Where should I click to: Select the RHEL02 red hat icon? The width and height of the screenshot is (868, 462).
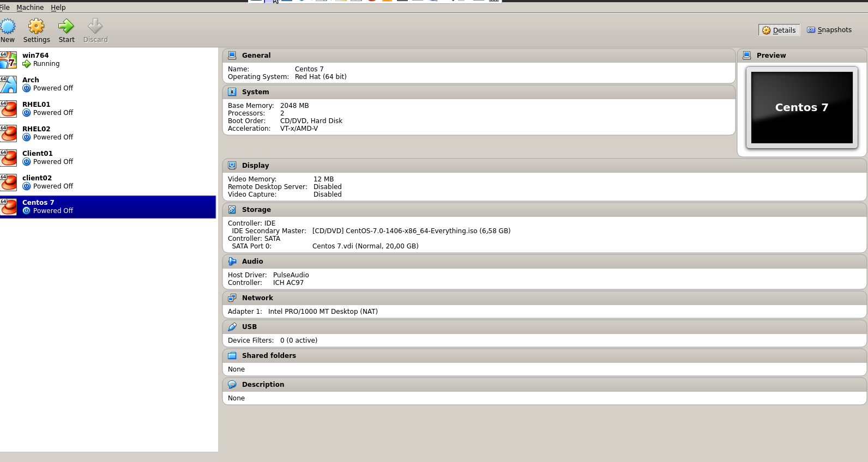(8, 133)
